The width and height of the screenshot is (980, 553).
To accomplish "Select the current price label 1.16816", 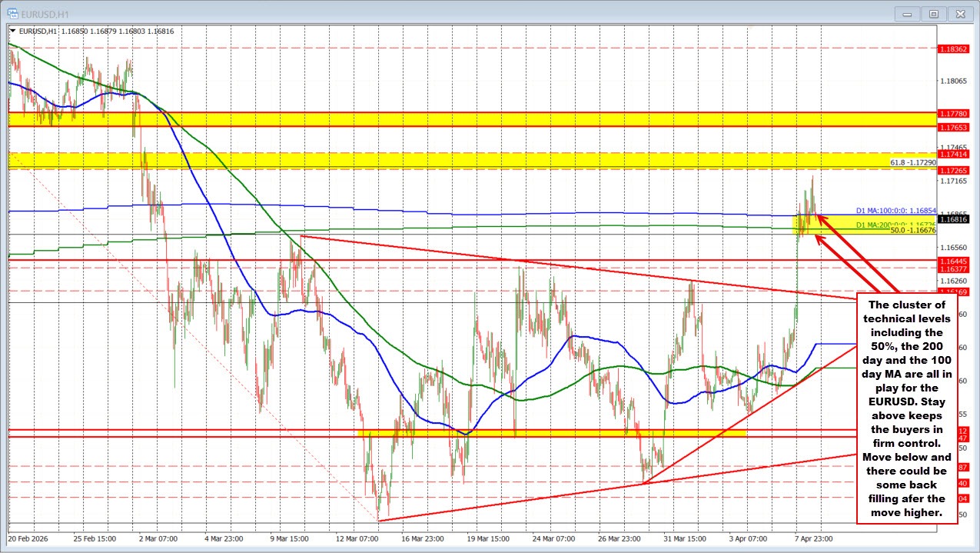I will coord(953,218).
